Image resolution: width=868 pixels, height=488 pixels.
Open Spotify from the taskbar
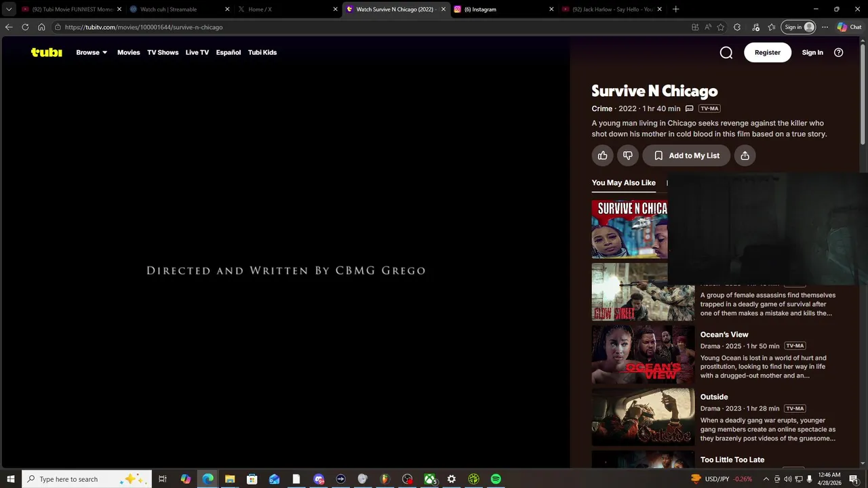coord(496,479)
